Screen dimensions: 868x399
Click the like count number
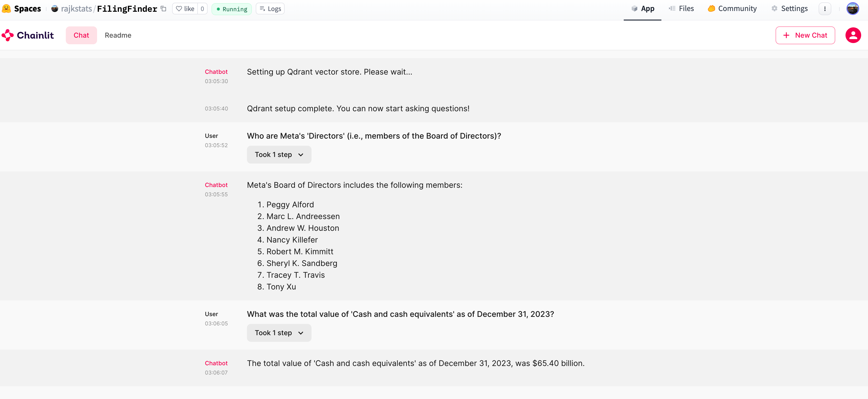pos(202,9)
